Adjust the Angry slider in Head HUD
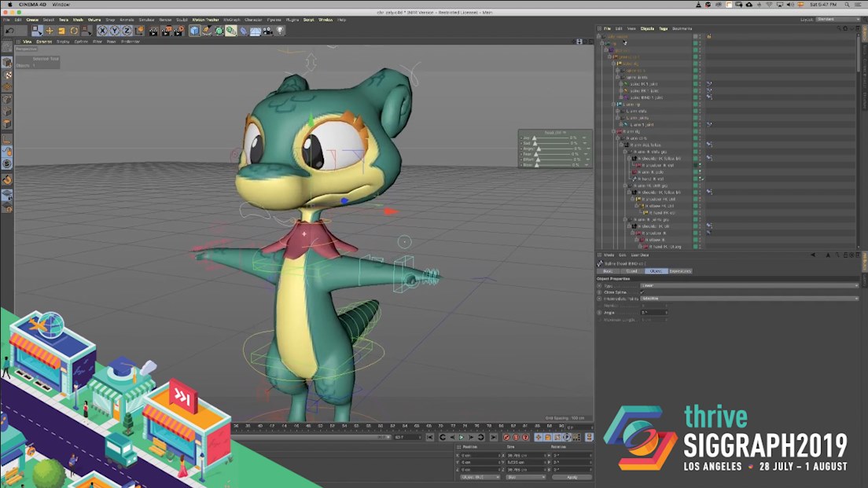 click(x=554, y=149)
